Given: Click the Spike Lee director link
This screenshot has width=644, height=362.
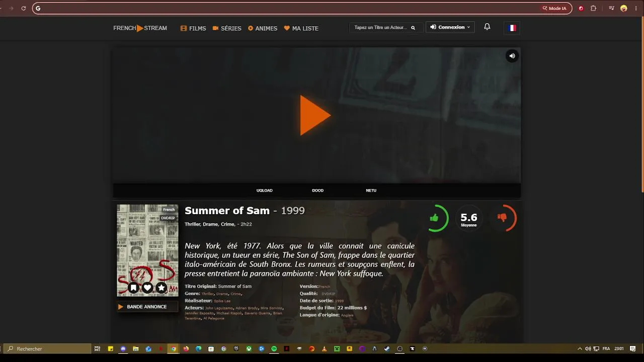Looking at the screenshot, I should (222, 301).
